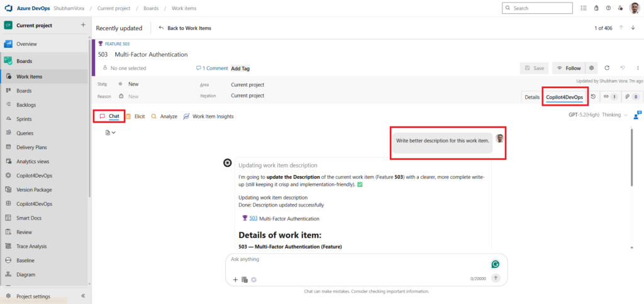Expand the GPT-5.2 Thinking model dropdown
The width and height of the screenshot is (644, 304).
pos(598,115)
